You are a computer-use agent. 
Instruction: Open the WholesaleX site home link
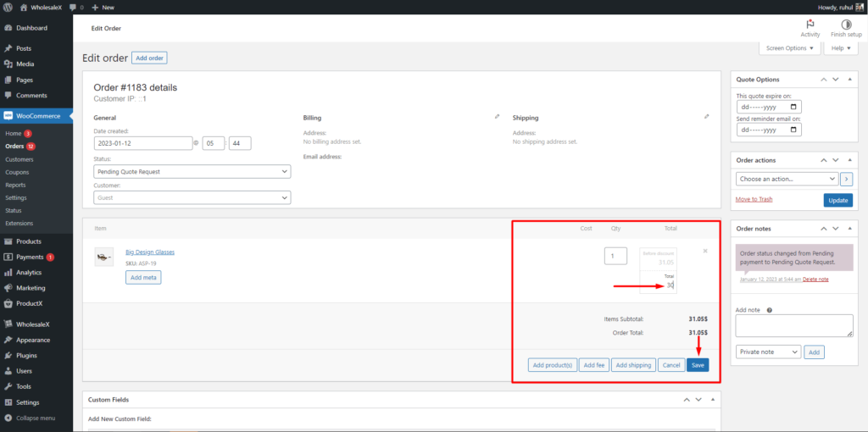41,8
